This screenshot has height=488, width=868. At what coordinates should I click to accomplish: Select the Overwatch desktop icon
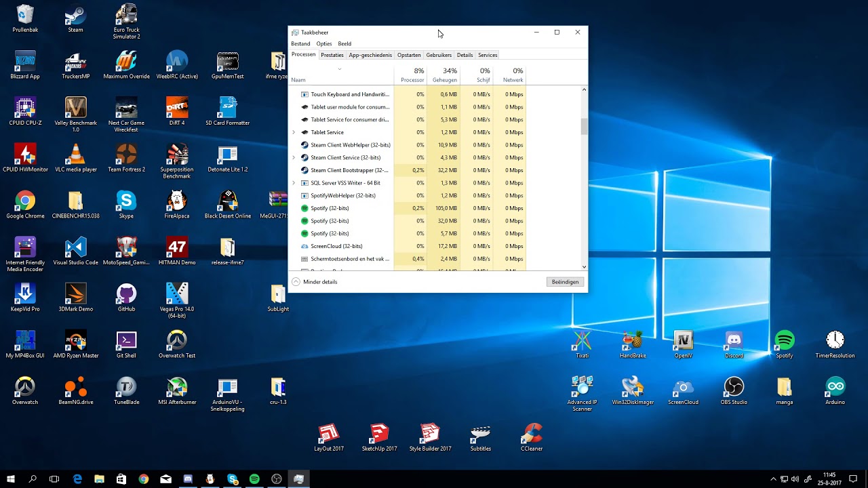tap(25, 391)
